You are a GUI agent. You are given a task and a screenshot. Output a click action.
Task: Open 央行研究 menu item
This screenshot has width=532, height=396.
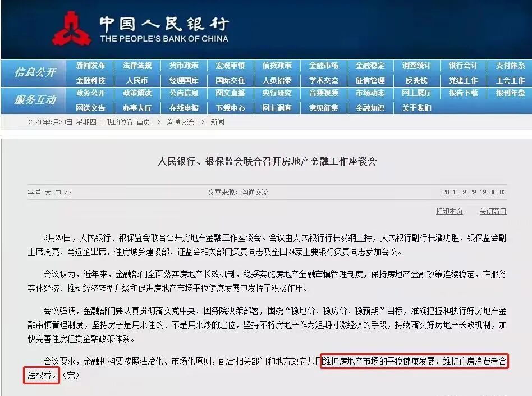coord(277,93)
